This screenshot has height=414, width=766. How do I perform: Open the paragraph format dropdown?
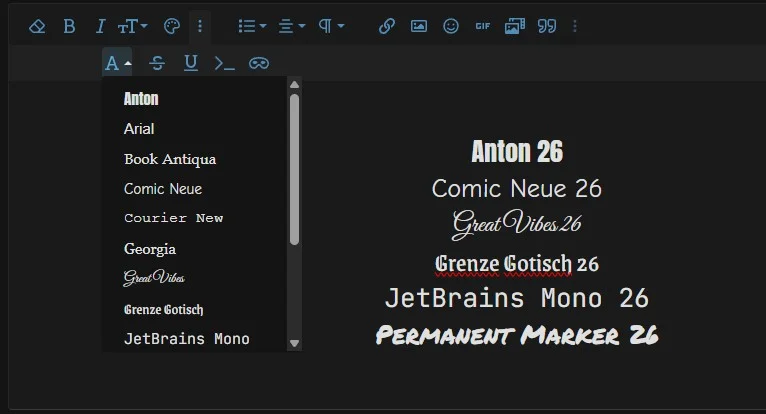pos(331,26)
